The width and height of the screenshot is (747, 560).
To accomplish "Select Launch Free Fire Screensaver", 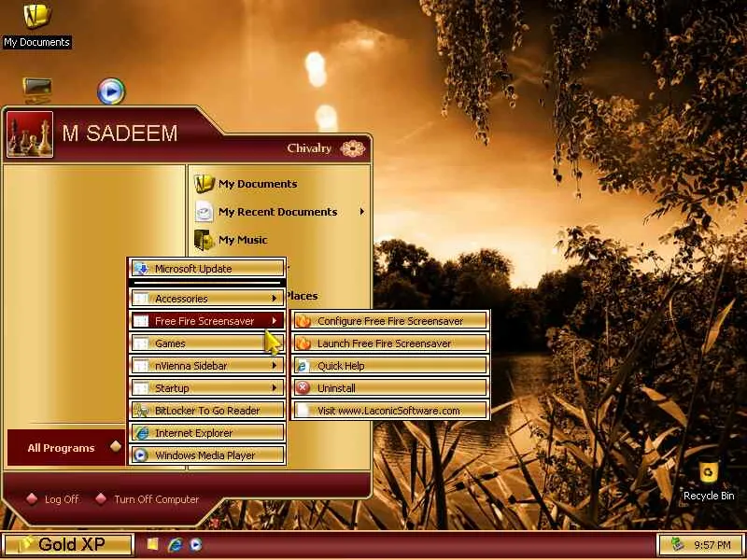I will click(390, 343).
